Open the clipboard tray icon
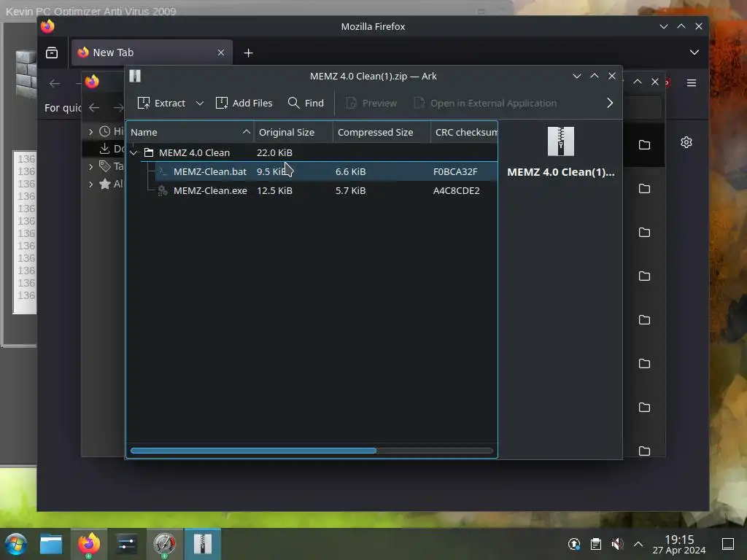 tap(595, 544)
